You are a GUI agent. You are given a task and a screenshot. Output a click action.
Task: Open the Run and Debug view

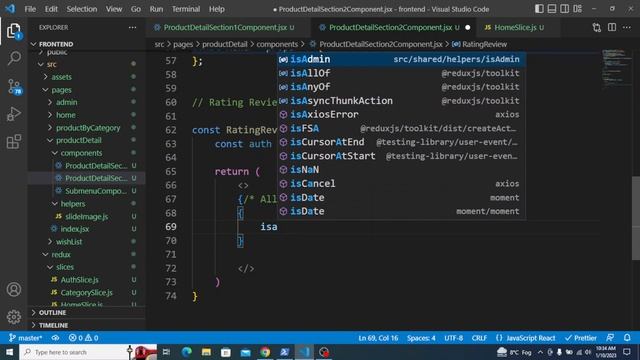14,114
